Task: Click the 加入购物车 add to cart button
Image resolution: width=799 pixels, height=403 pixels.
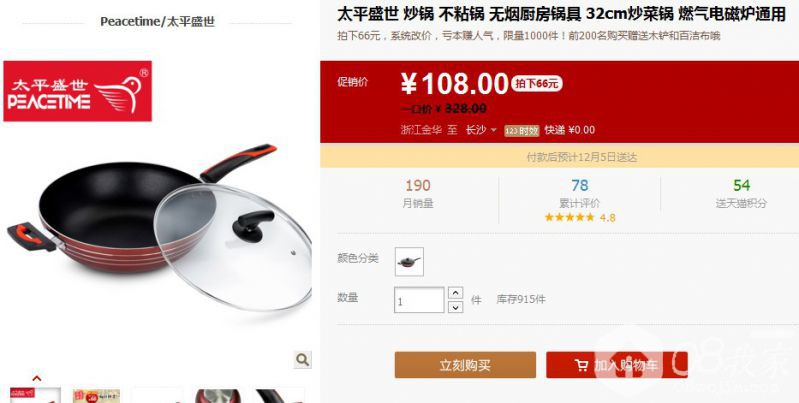Action: [617, 365]
